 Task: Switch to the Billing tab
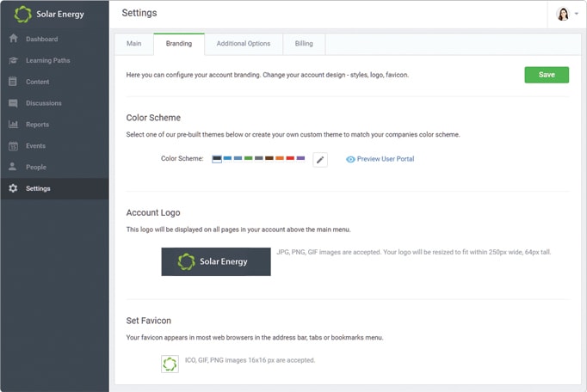pyautogui.click(x=305, y=44)
